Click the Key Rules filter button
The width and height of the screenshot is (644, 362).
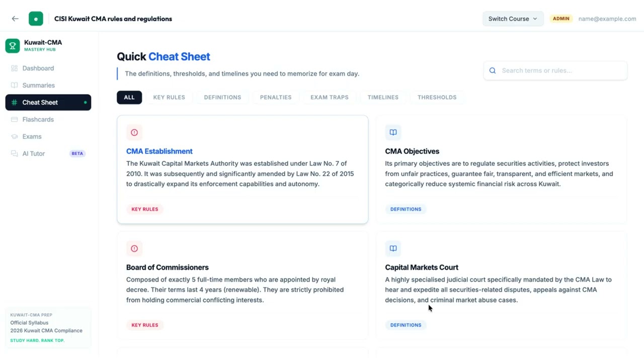(169, 98)
